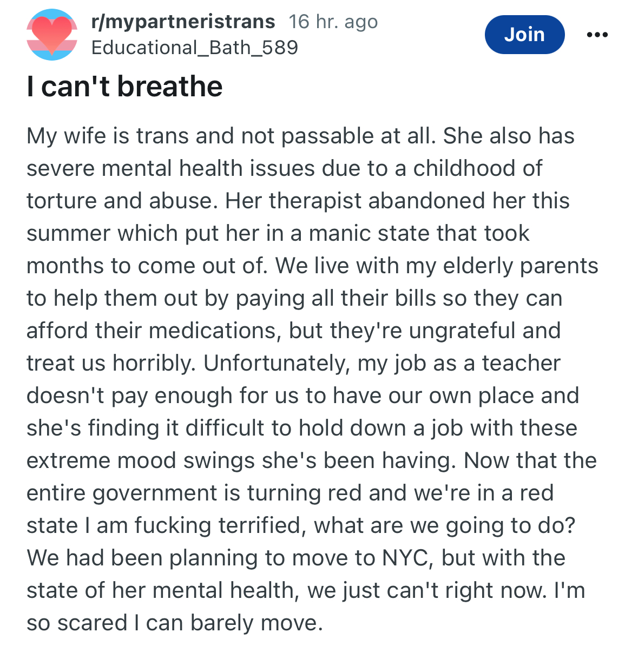Screen dimensions: 638x672
Task: Expand the overflow menu beside Join
Action: (597, 35)
